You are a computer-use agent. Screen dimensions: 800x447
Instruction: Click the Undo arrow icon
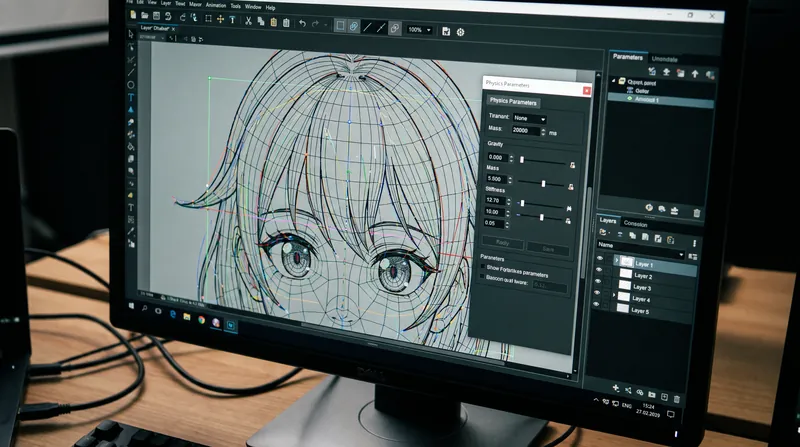[x=303, y=23]
